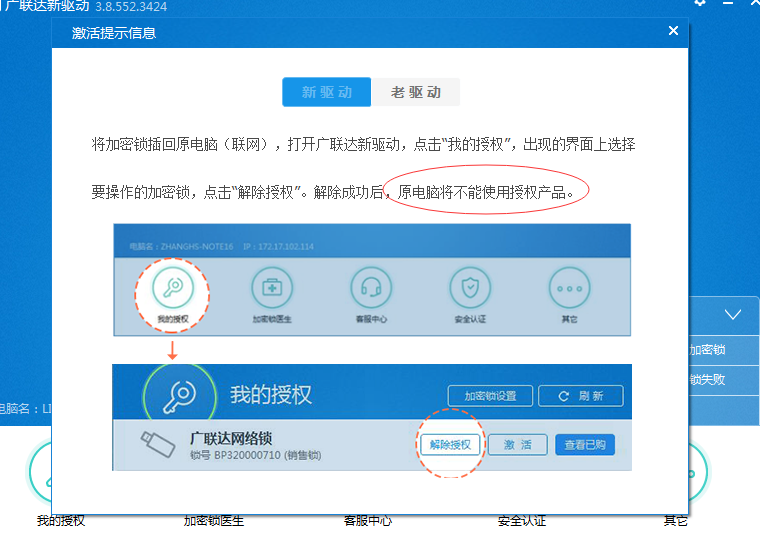Open 客服中心 label at main window bottom
Viewport: 760px width, 540px height.
click(367, 521)
